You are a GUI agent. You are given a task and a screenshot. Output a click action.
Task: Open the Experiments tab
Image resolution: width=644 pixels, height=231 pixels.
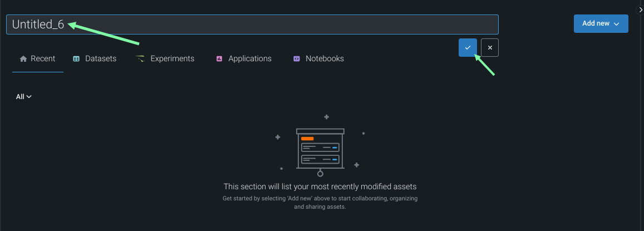click(x=172, y=58)
